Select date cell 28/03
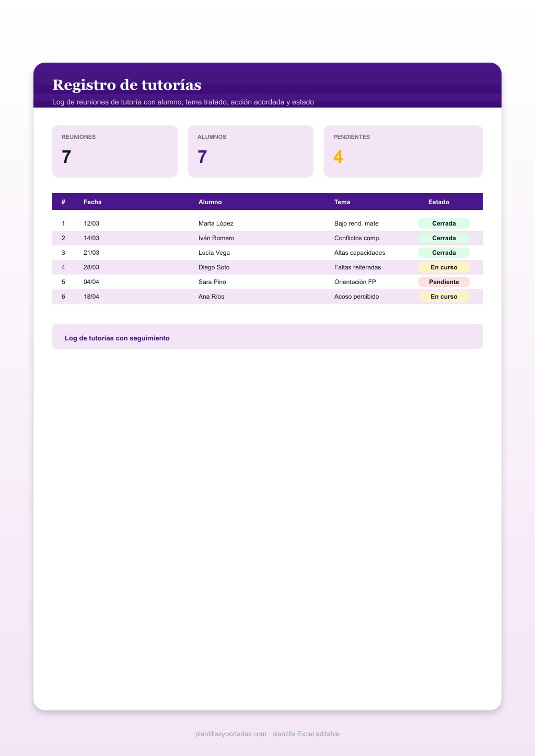The height and width of the screenshot is (756, 535). click(91, 267)
